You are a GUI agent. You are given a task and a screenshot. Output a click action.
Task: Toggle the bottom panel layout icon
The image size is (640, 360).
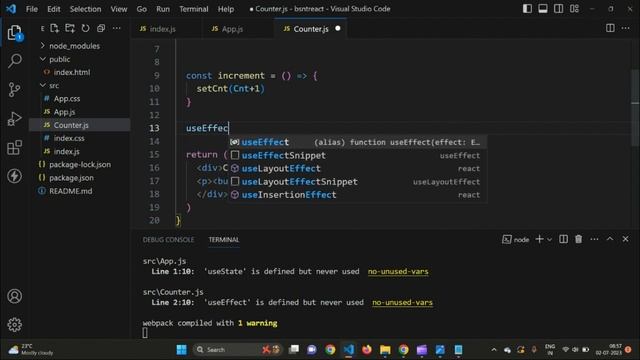[x=543, y=9]
